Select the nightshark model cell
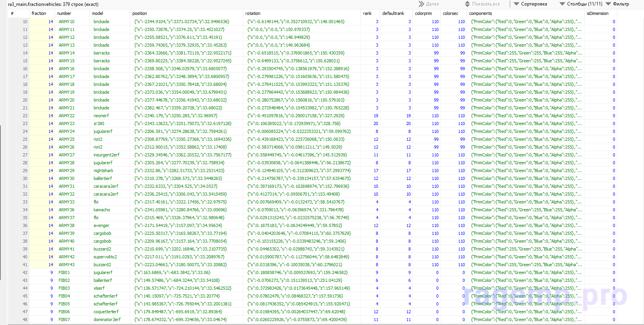 point(103,171)
